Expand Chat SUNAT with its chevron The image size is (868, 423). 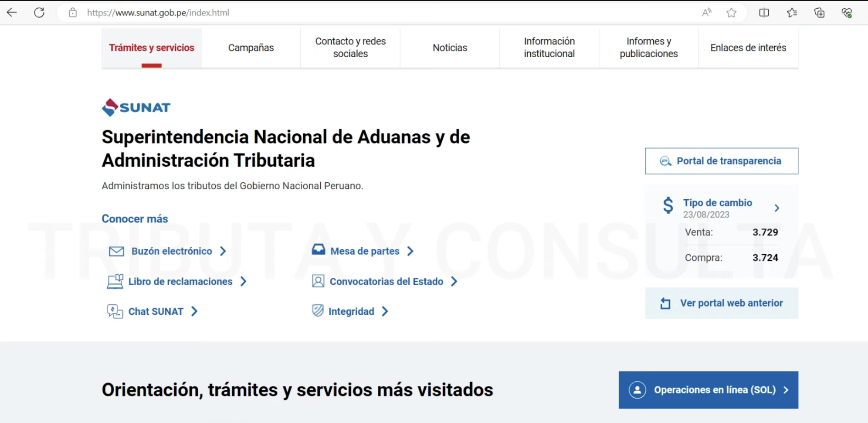pyautogui.click(x=194, y=311)
